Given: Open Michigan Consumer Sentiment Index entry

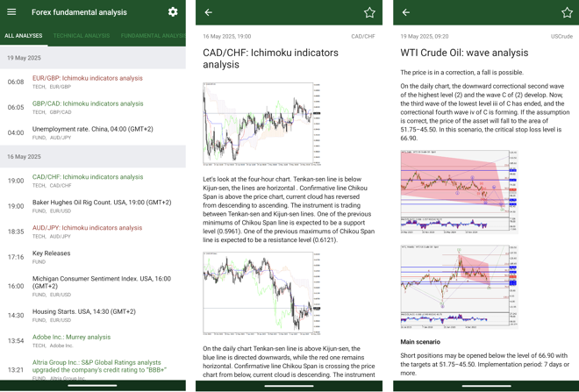Looking at the screenshot, I should click(93, 286).
